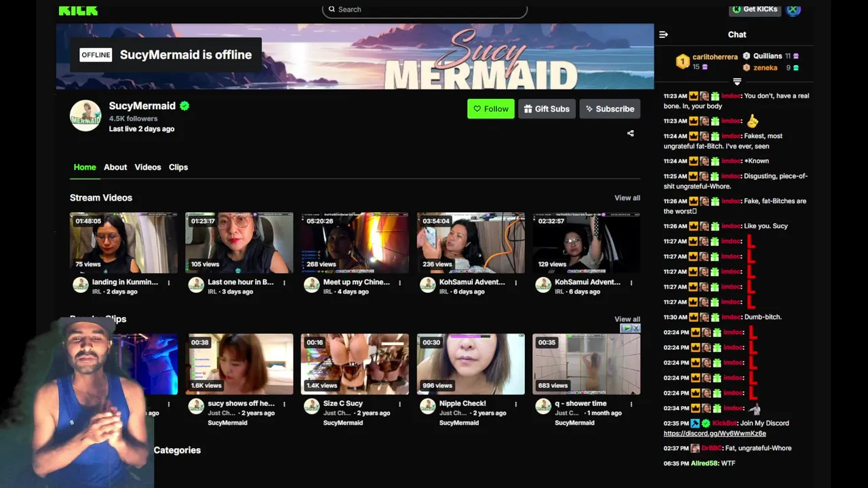The width and height of the screenshot is (868, 488).
Task: Open the SucyMermaid channel avatar
Action: [85, 116]
